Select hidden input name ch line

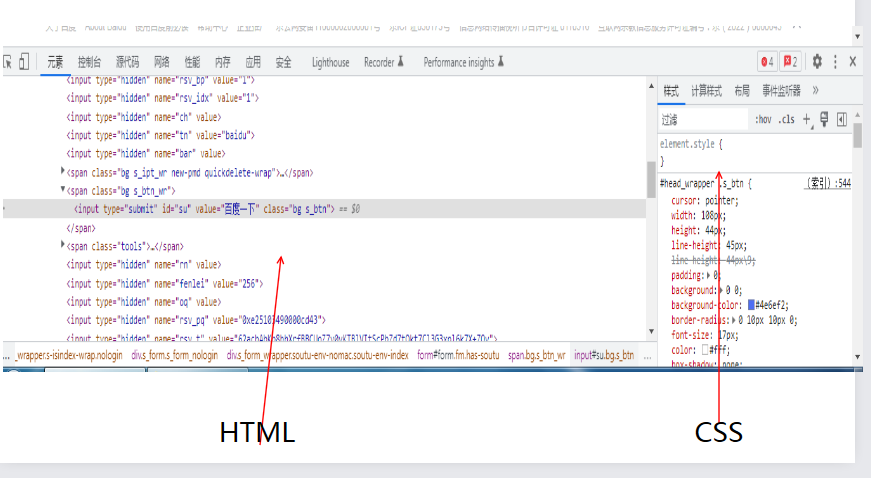[x=143, y=117]
